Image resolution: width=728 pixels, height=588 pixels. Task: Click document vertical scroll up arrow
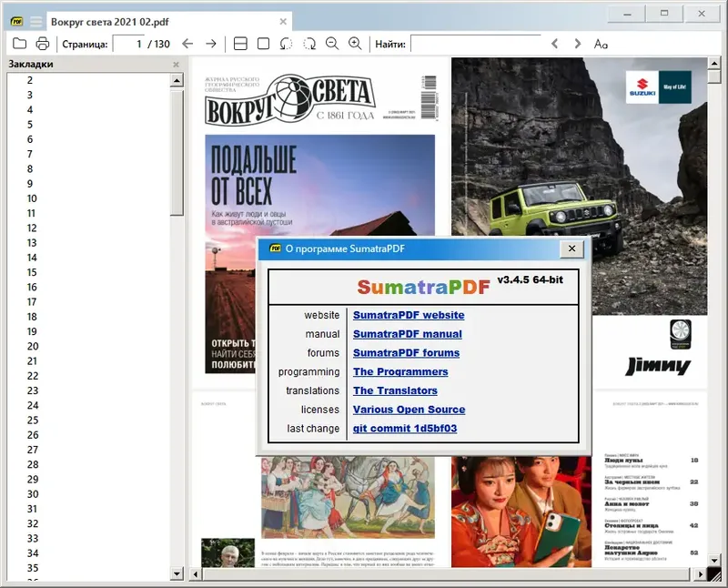(x=714, y=63)
